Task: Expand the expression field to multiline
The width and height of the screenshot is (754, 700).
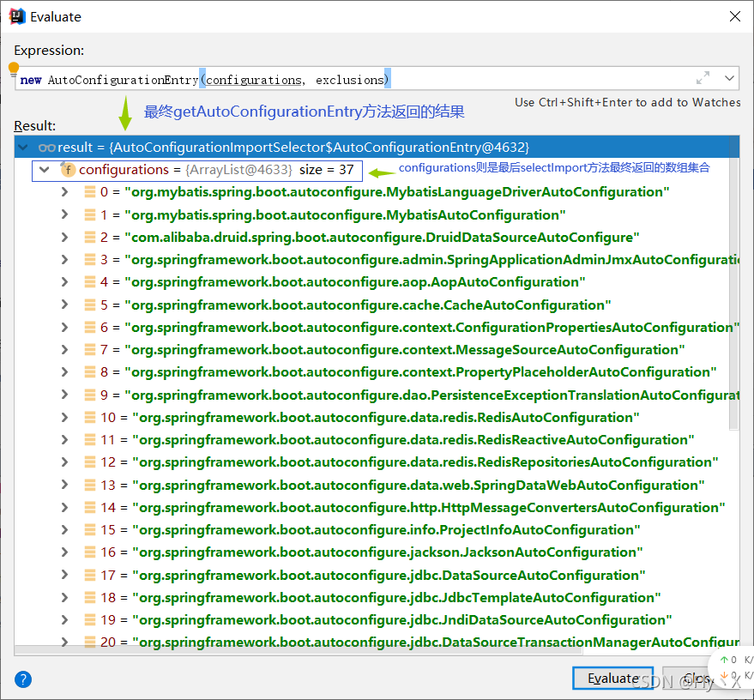Action: [703, 78]
